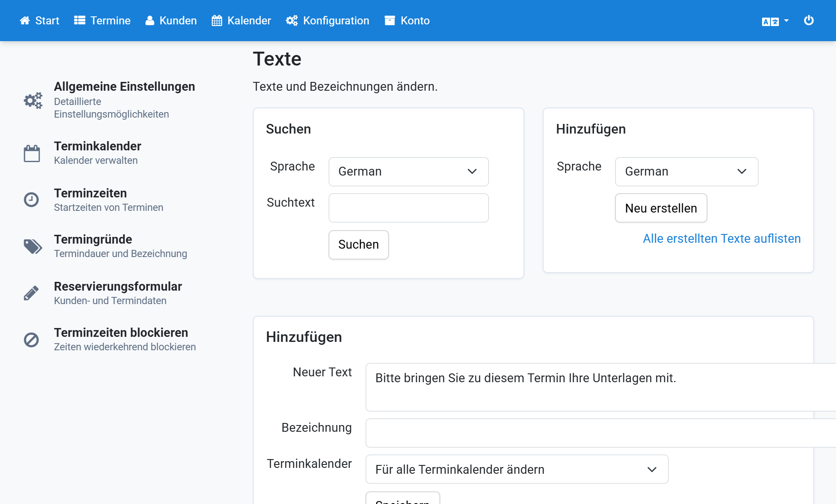
Task: Click into the Neuer Text textarea
Action: (x=601, y=387)
